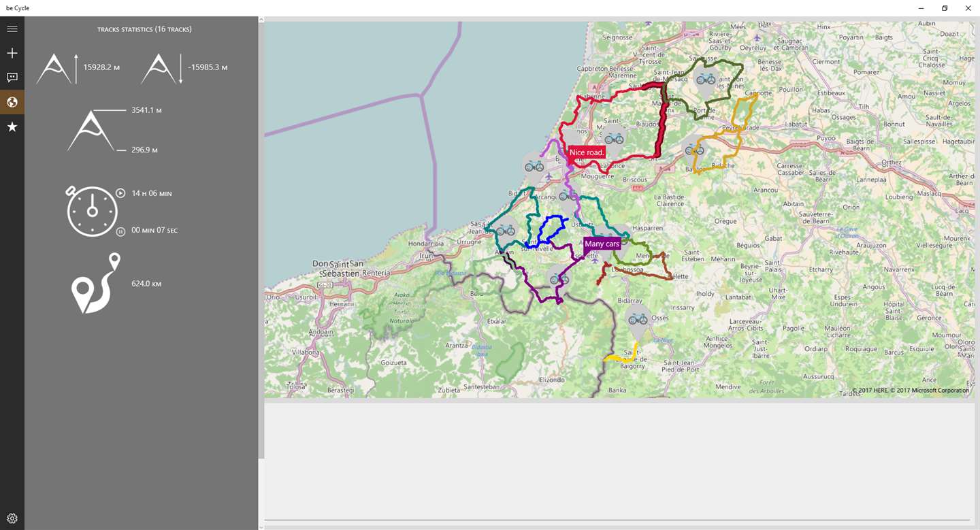Click the 'Many cars' map annotation
This screenshot has height=530, width=980.
click(x=602, y=244)
